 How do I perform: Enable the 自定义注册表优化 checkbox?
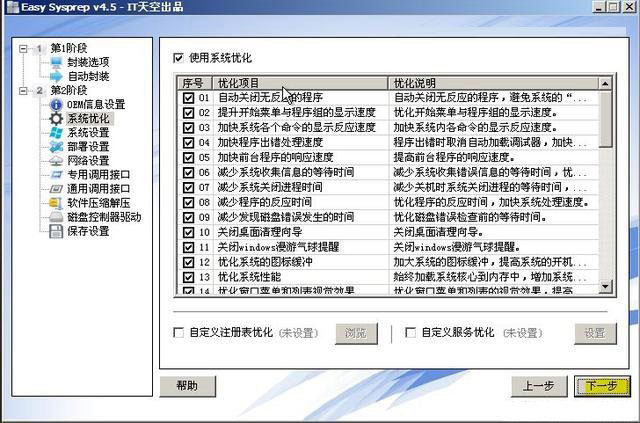tap(179, 332)
